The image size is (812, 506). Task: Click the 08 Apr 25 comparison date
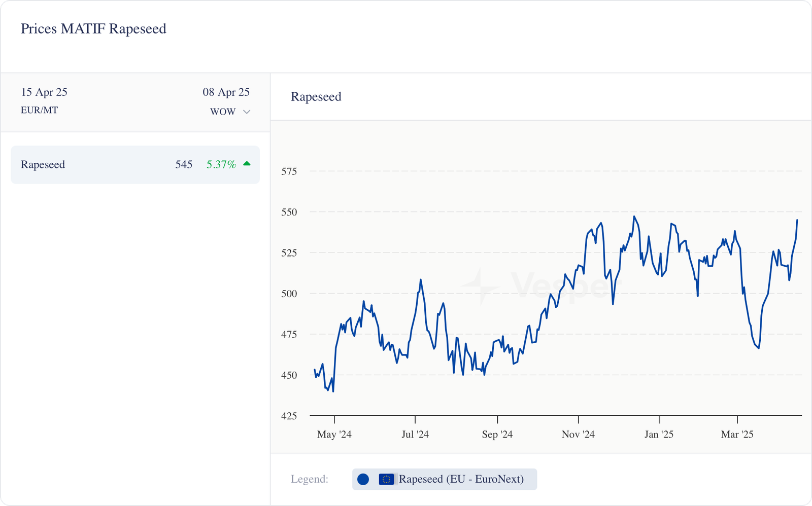tap(226, 92)
